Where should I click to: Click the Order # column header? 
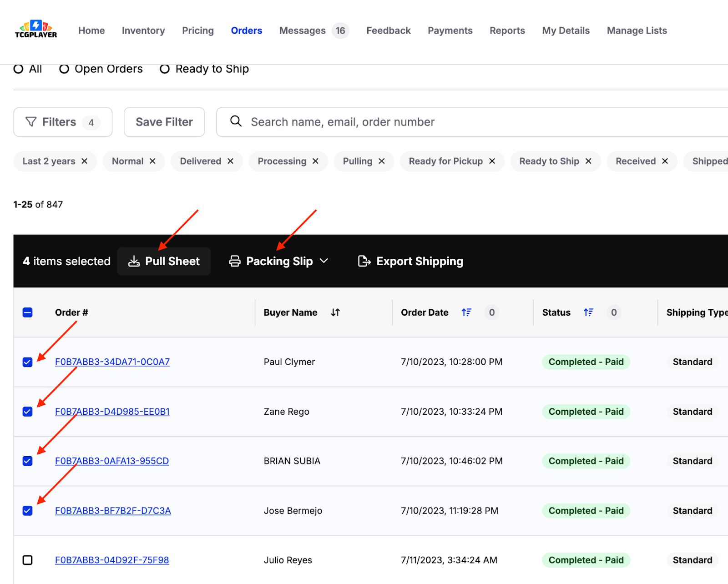pos(71,312)
